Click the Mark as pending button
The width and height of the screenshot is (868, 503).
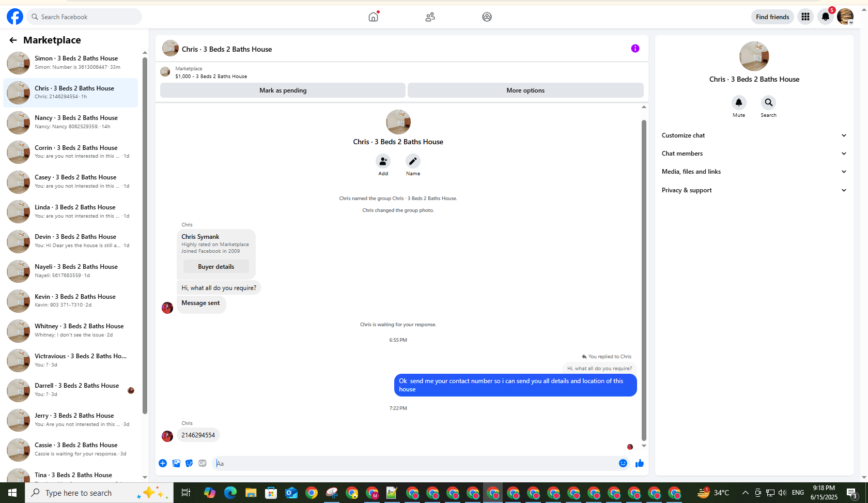[283, 90]
